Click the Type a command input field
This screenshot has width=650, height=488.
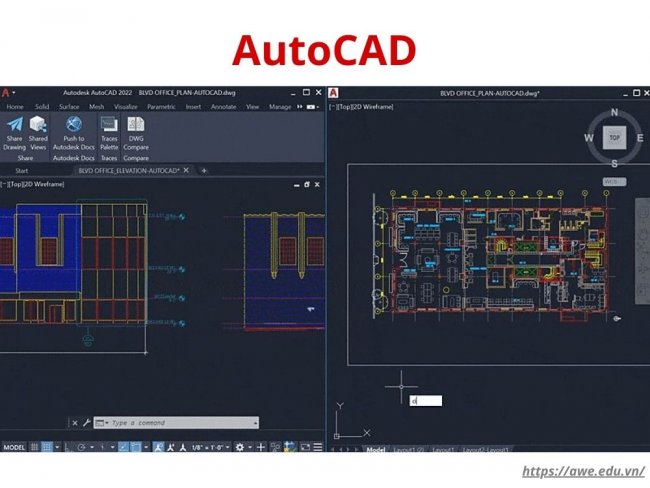[x=176, y=423]
